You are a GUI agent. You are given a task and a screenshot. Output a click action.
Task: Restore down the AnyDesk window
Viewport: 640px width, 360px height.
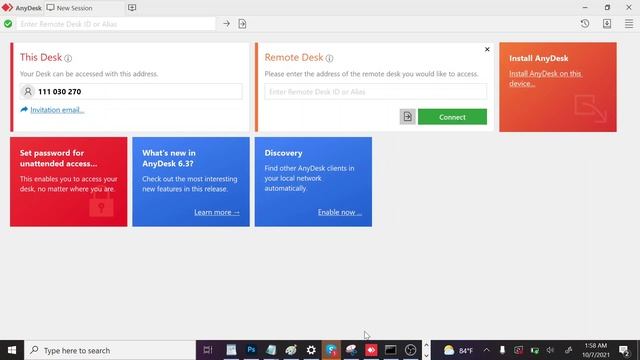pos(607,7)
